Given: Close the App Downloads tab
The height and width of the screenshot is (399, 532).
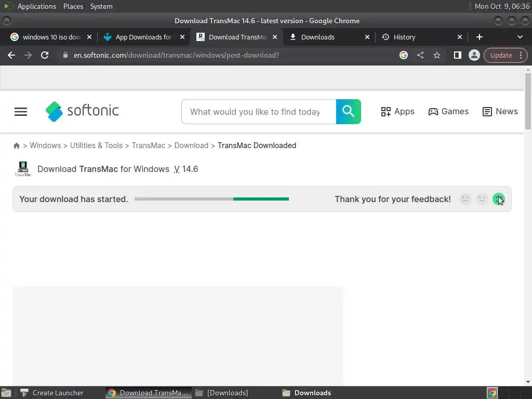Looking at the screenshot, I should pos(182,37).
